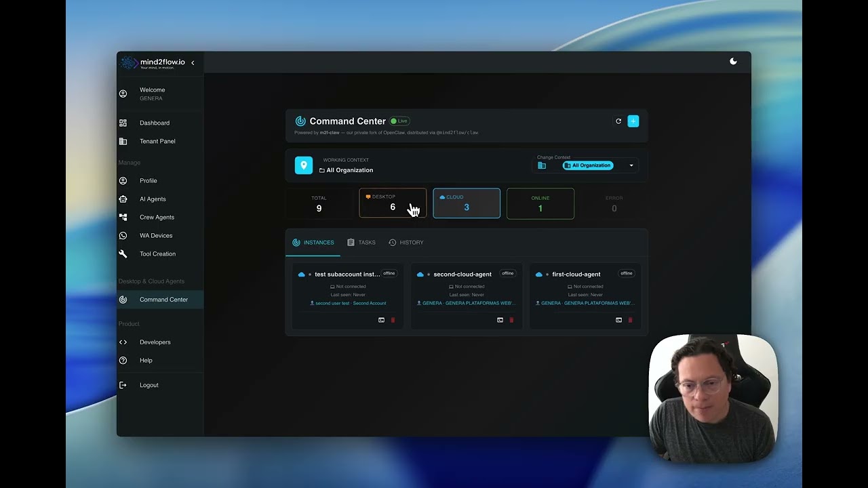The image size is (868, 488).
Task: Click the Dashboard grid icon
Action: (123, 123)
